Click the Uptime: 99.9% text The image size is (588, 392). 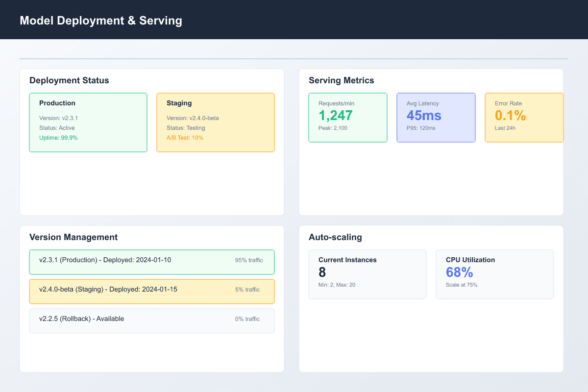58,138
